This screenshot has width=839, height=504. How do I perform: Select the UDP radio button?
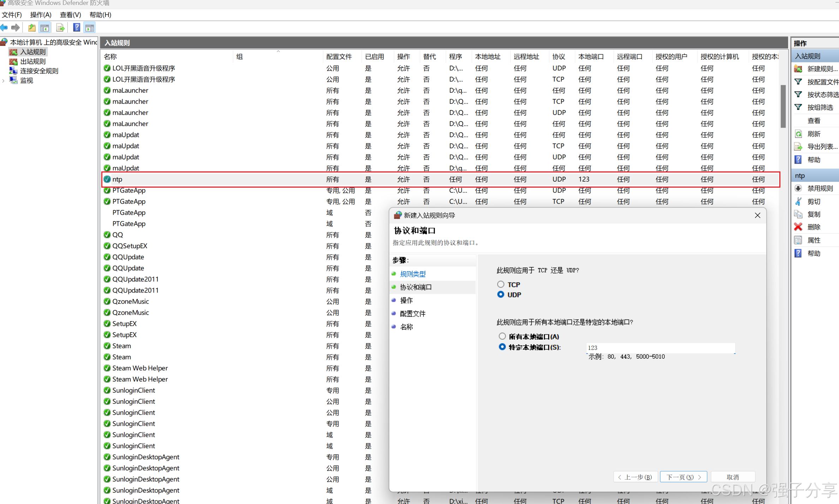pyautogui.click(x=501, y=294)
